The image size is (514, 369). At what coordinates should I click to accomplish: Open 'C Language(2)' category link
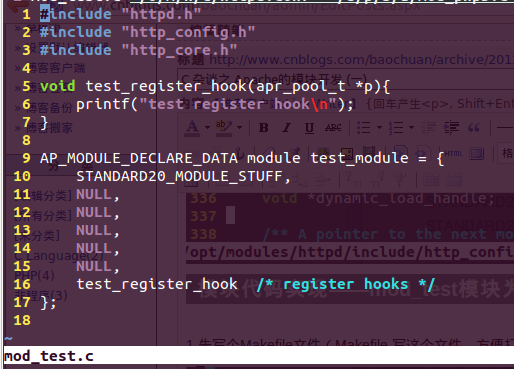tap(59, 256)
